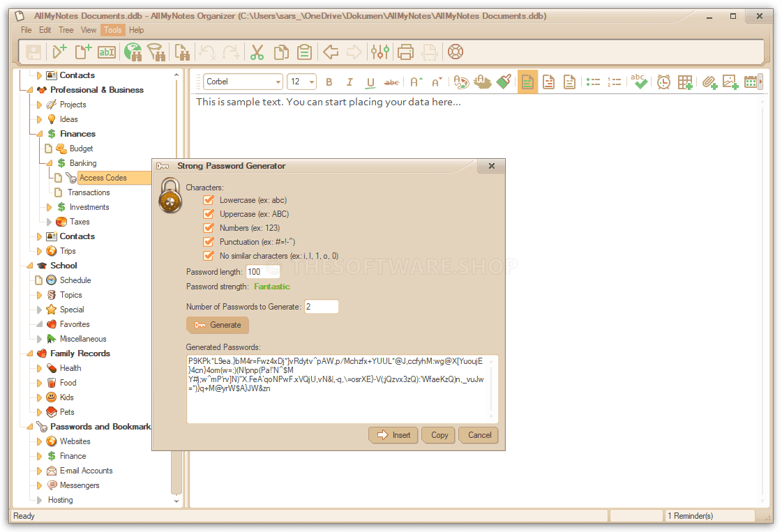Expand the Investments tree node
This screenshot has height=532, width=782.
tap(49, 207)
